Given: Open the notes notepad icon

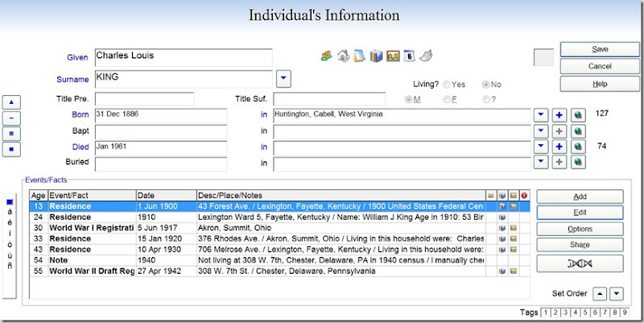Looking at the screenshot, I should pyautogui.click(x=359, y=56).
